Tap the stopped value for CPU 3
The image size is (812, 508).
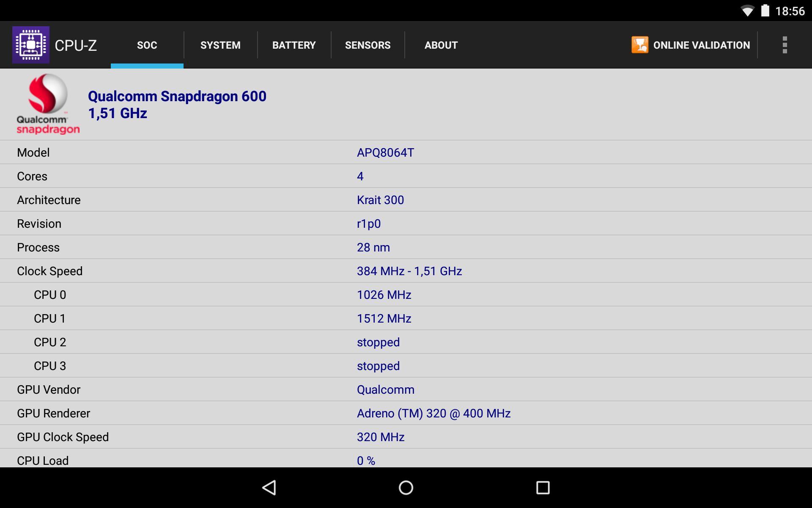click(378, 366)
